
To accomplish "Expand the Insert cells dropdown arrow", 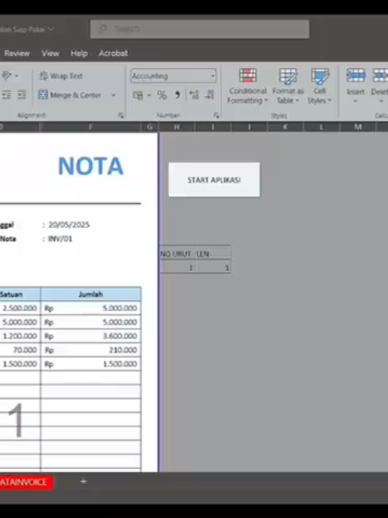I will (x=356, y=101).
